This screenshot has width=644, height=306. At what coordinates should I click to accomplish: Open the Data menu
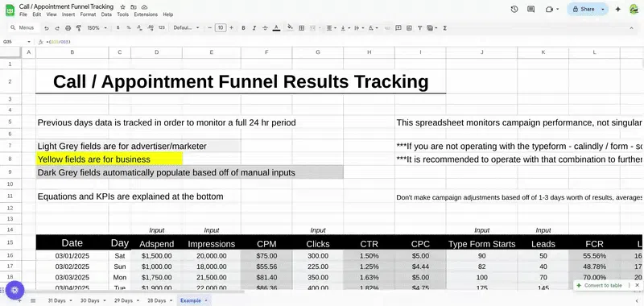point(106,14)
